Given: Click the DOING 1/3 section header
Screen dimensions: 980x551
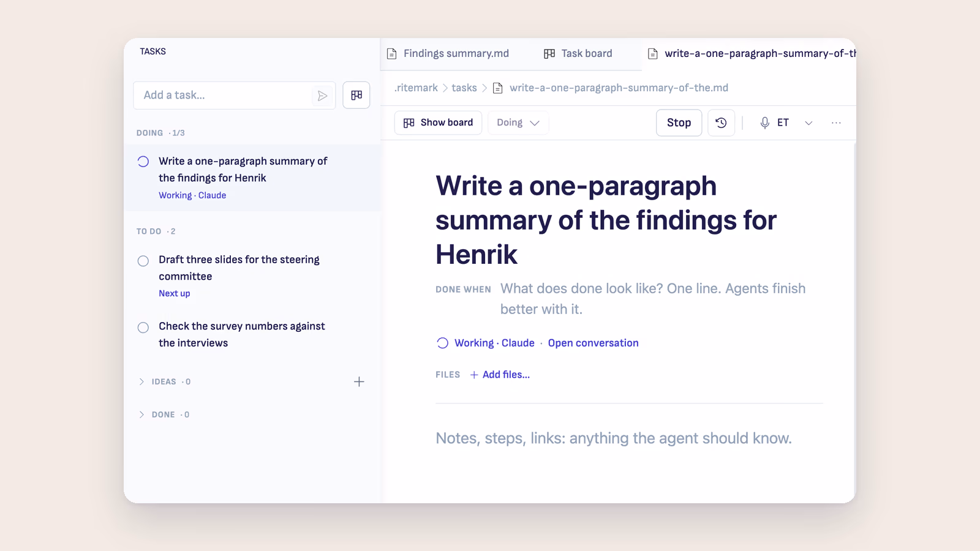Looking at the screenshot, I should coord(160,133).
